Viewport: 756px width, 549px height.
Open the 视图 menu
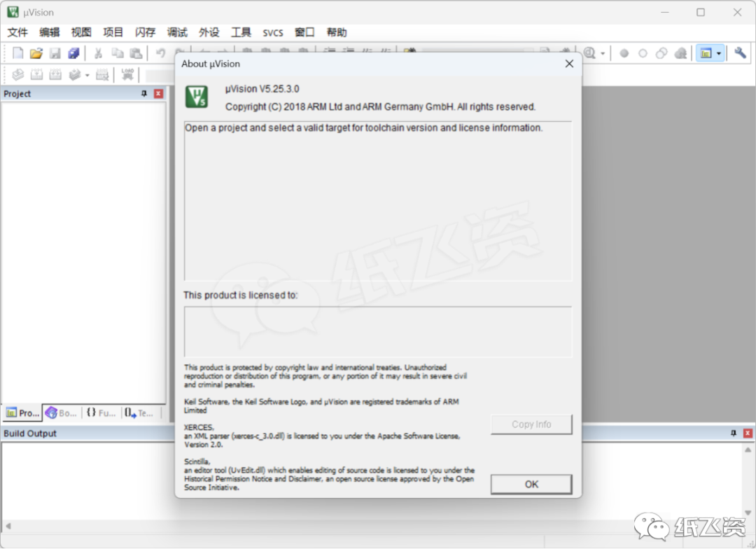click(81, 32)
